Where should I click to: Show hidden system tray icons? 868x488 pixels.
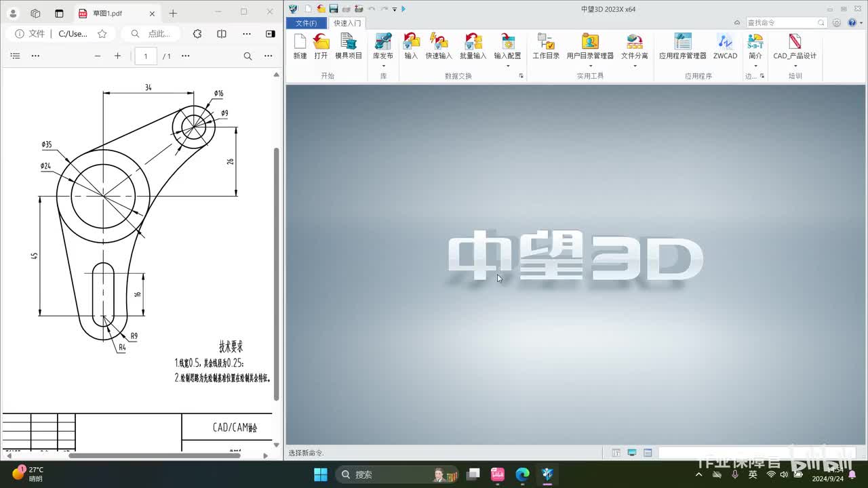(699, 474)
